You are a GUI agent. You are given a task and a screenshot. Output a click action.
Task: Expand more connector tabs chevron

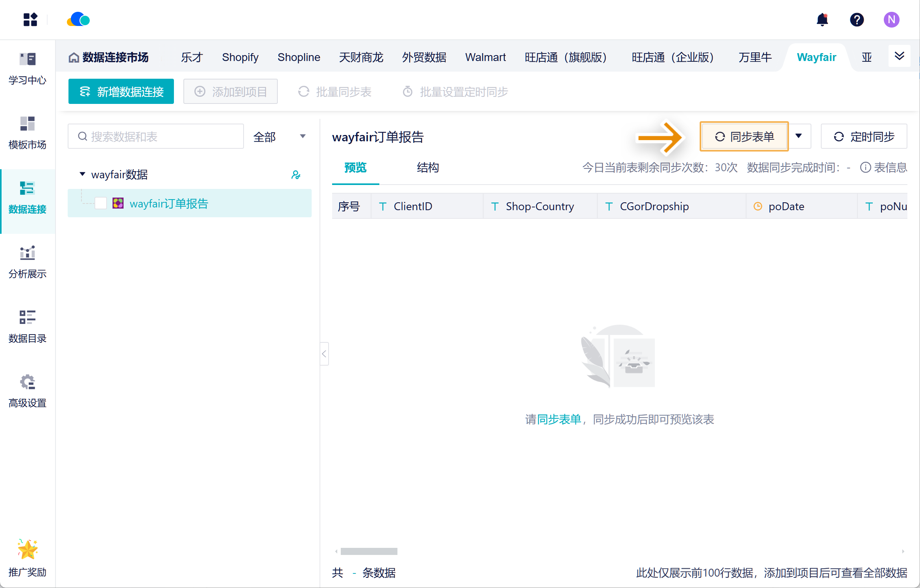click(x=899, y=56)
